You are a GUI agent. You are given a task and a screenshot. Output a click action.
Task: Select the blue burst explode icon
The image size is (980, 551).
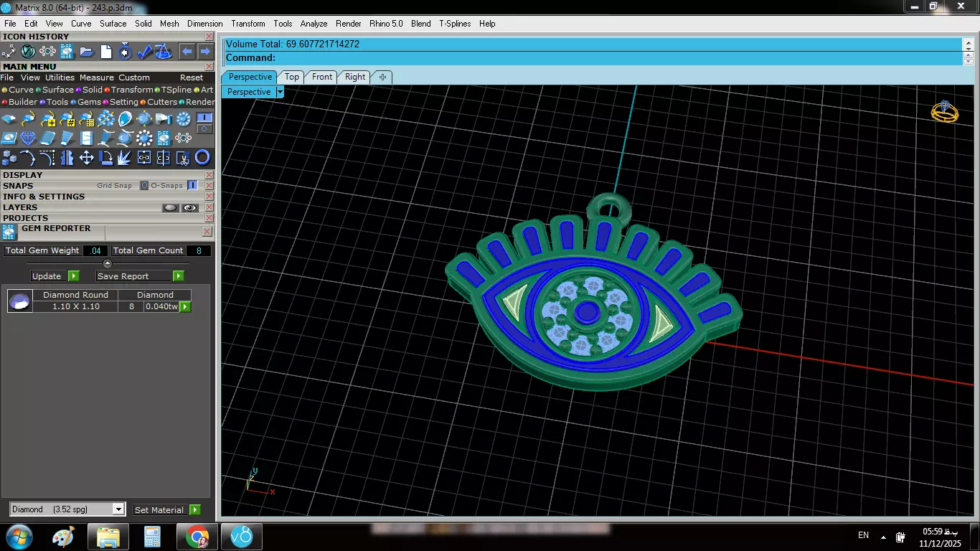pyautogui.click(x=124, y=158)
